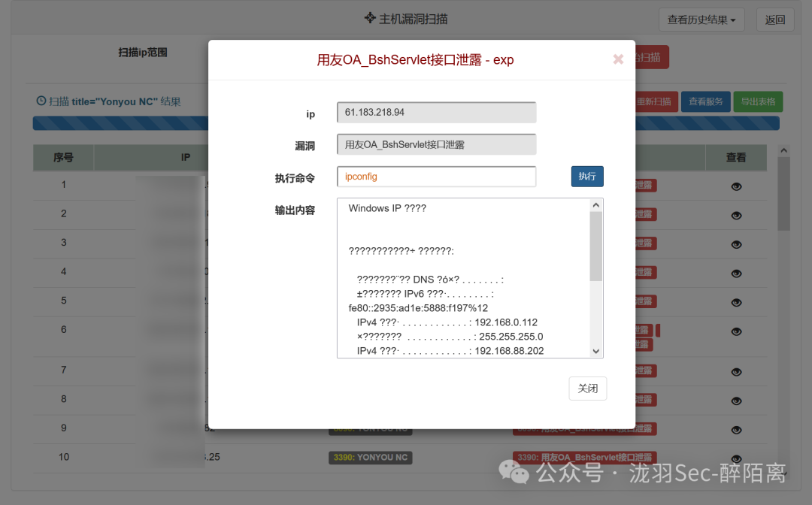Click the eye icon in row 9
The image size is (812, 505).
[x=736, y=429]
